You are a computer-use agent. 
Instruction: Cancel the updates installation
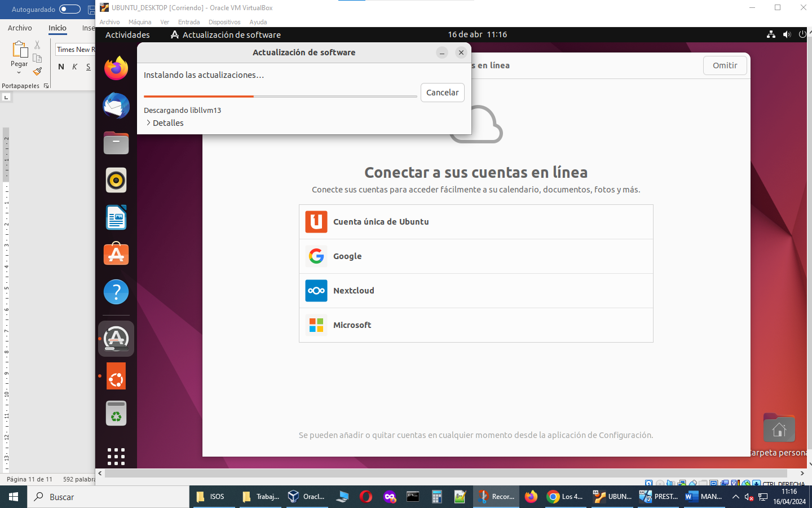click(x=442, y=93)
